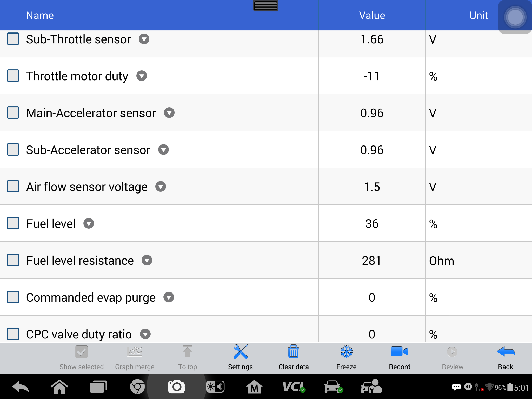Go back using the blue Back arrow
The image size is (532, 399).
[x=506, y=352]
